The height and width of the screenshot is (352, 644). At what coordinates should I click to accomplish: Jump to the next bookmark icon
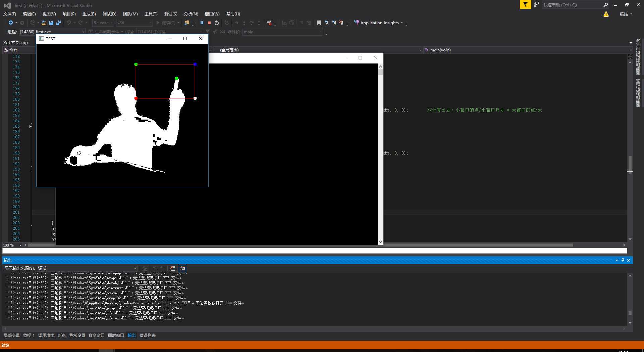pyautogui.click(x=334, y=23)
